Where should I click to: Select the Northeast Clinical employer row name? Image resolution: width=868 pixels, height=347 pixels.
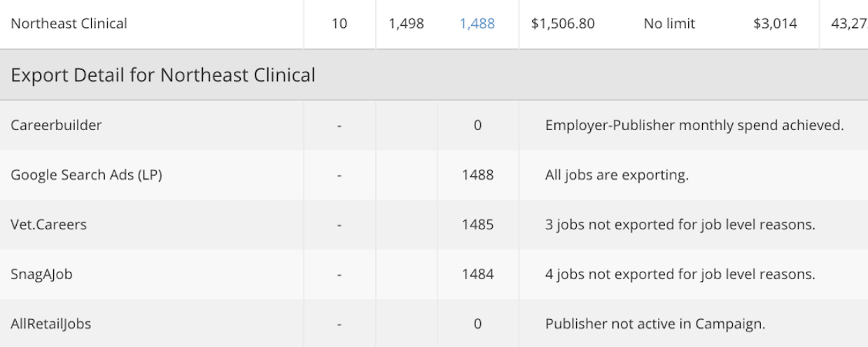coord(69,24)
